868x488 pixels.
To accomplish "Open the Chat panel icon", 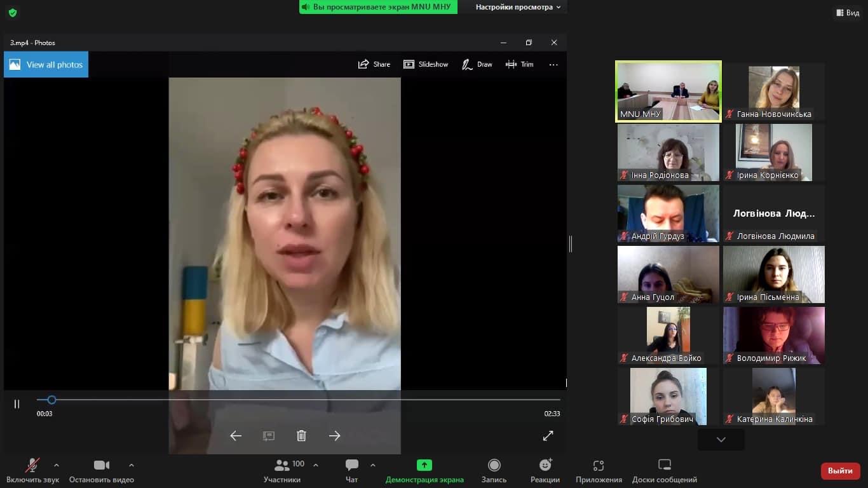I will coord(351,465).
